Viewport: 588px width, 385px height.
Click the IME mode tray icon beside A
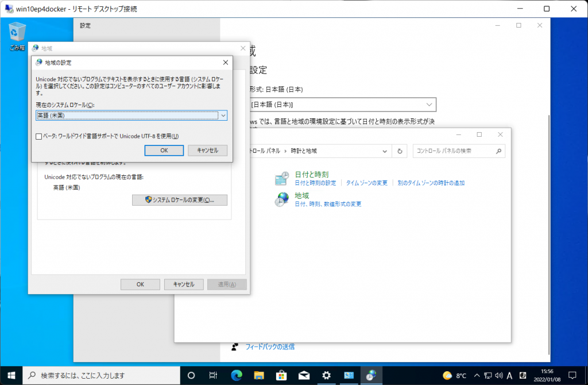[x=523, y=375]
